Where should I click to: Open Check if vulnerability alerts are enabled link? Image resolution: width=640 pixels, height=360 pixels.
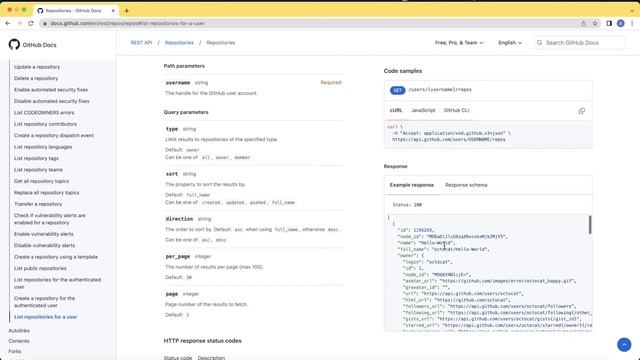coord(50,219)
